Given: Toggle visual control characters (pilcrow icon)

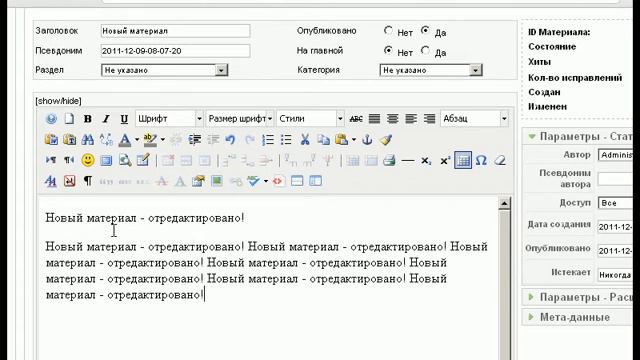Looking at the screenshot, I should [x=88, y=181].
